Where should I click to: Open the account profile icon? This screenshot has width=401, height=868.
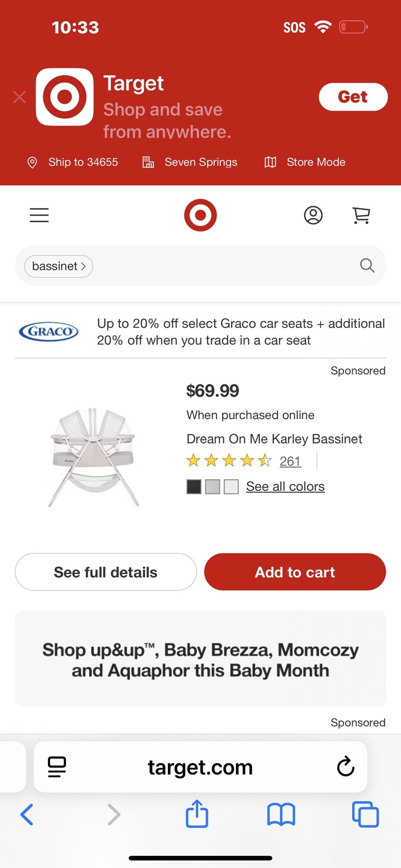pos(313,215)
